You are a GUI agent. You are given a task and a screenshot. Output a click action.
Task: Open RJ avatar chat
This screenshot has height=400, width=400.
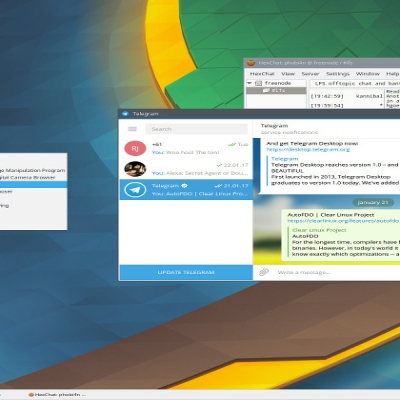pyautogui.click(x=135, y=148)
